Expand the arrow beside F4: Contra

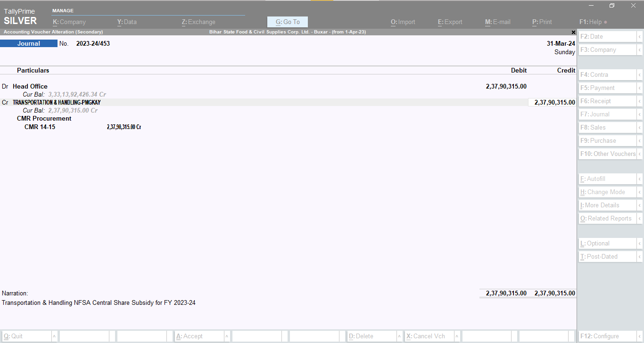[x=640, y=75]
